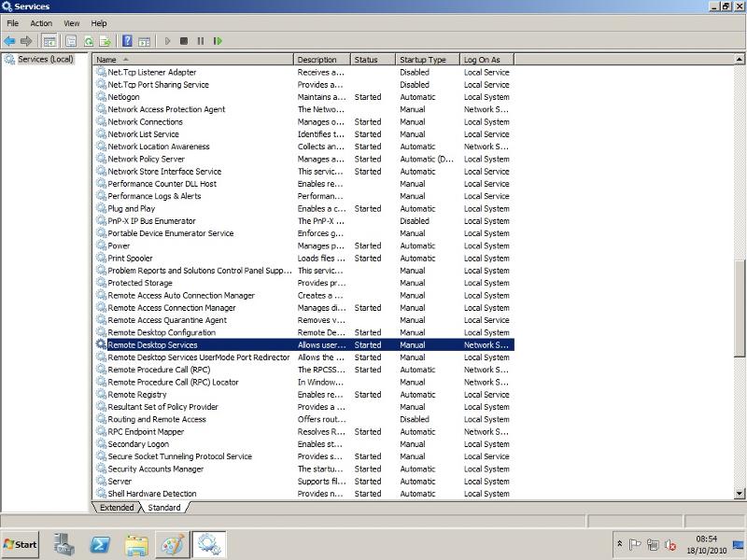Sort by the Startup Type column header
The width and height of the screenshot is (747, 560).
pos(428,60)
